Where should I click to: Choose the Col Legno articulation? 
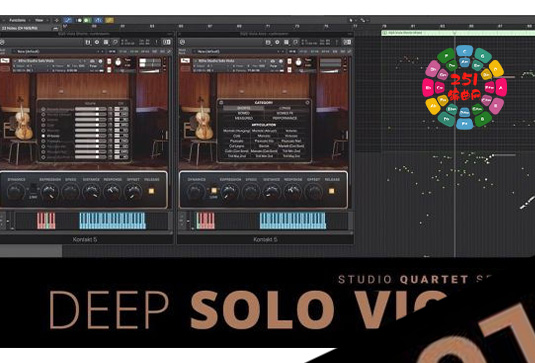236,146
